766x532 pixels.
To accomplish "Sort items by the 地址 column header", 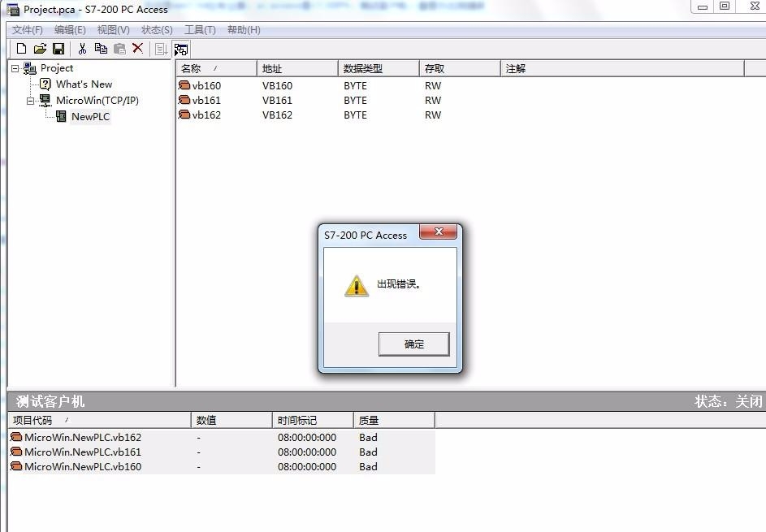I will [x=297, y=68].
